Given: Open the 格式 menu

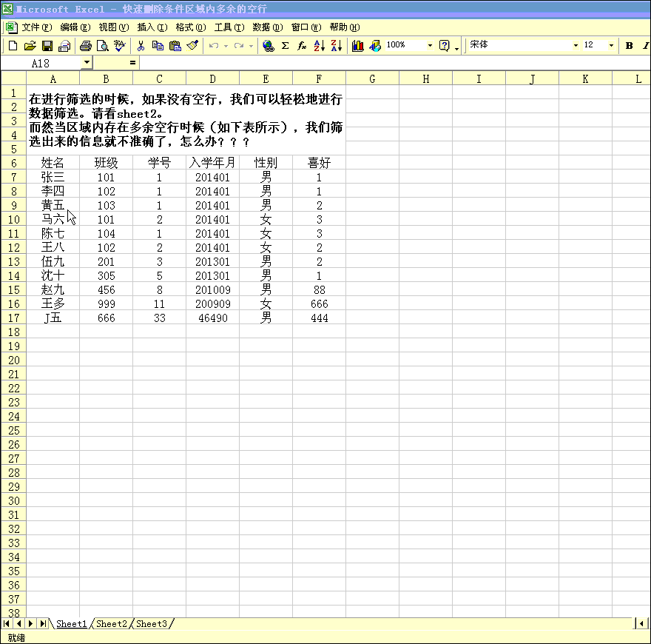Looking at the screenshot, I should point(190,27).
